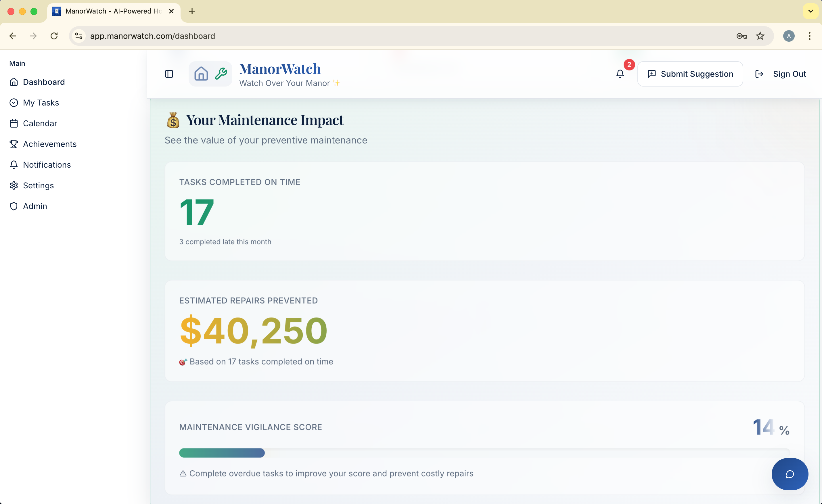The height and width of the screenshot is (504, 822).
Task: Click the ManorWatch house logo icon
Action: (x=201, y=74)
